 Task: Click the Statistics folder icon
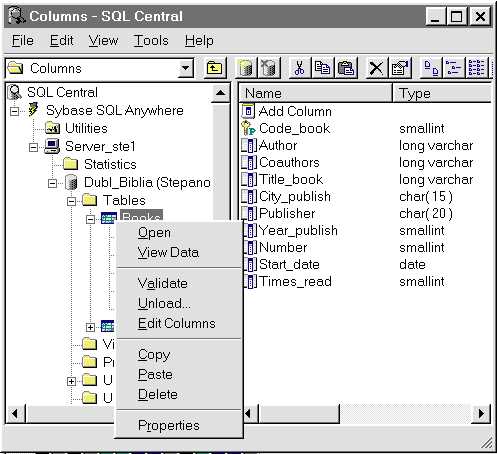point(71,164)
